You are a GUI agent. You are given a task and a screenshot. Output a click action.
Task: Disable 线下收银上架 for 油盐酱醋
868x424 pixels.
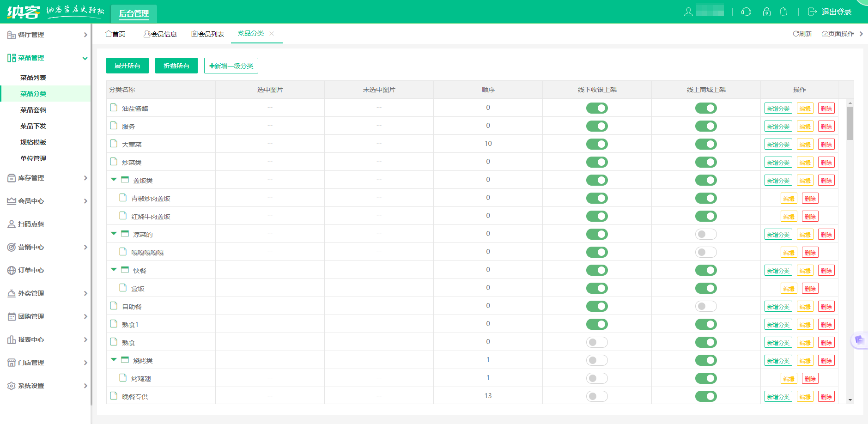[597, 108]
